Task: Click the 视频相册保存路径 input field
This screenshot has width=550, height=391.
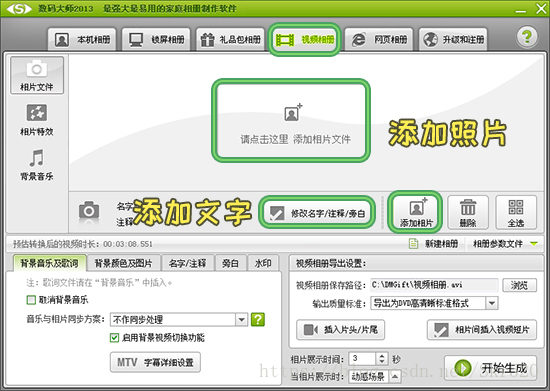Action: [x=434, y=285]
